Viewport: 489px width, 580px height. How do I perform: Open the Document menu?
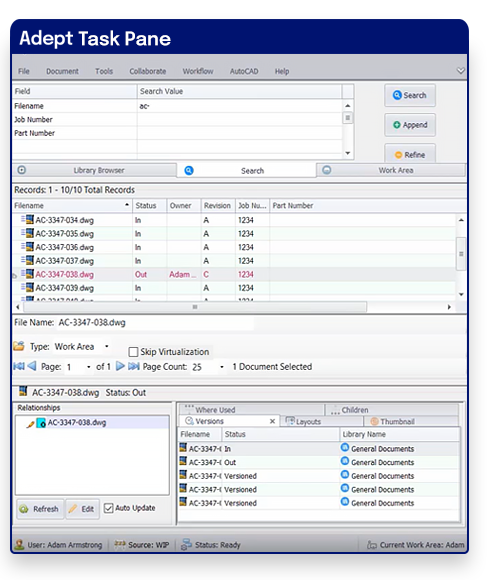pyautogui.click(x=62, y=71)
